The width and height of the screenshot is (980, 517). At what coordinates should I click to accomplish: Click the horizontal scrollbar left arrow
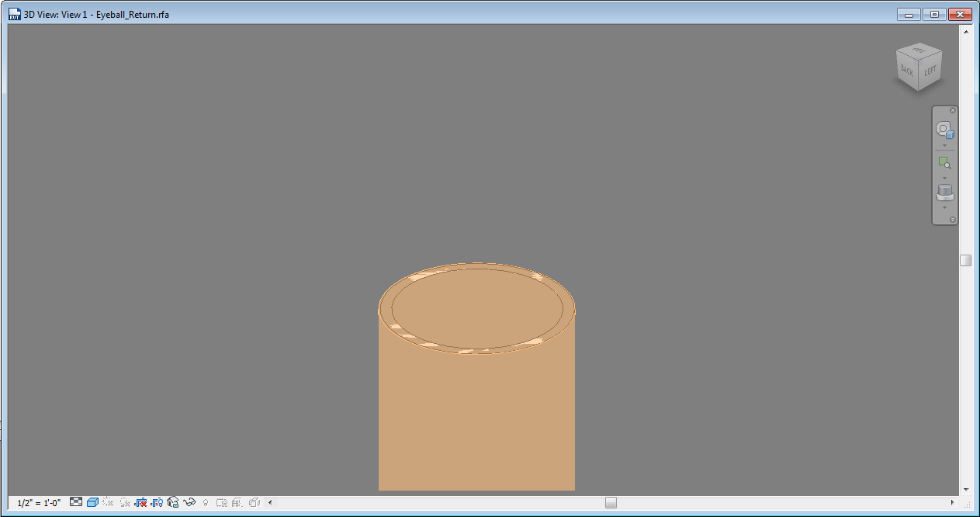270,503
